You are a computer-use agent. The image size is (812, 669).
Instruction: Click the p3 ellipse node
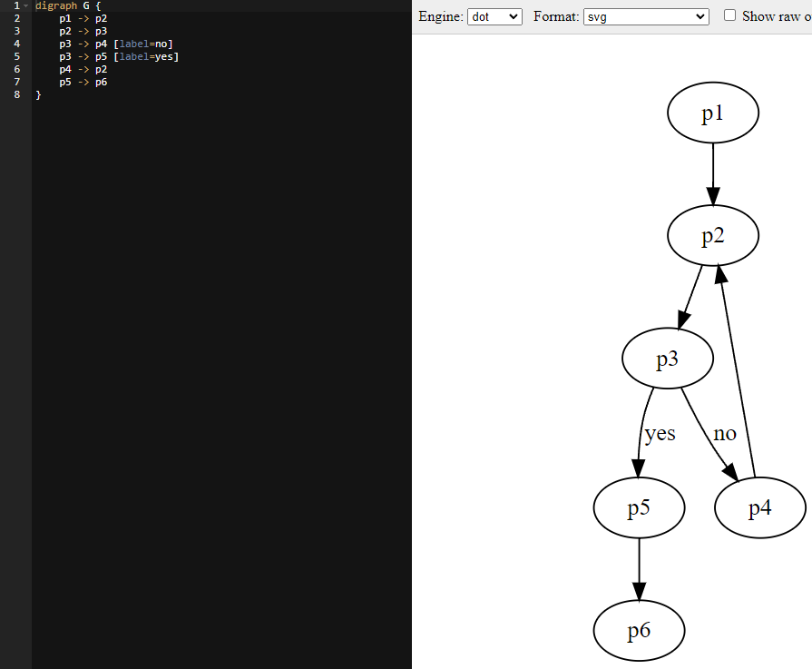[667, 359]
